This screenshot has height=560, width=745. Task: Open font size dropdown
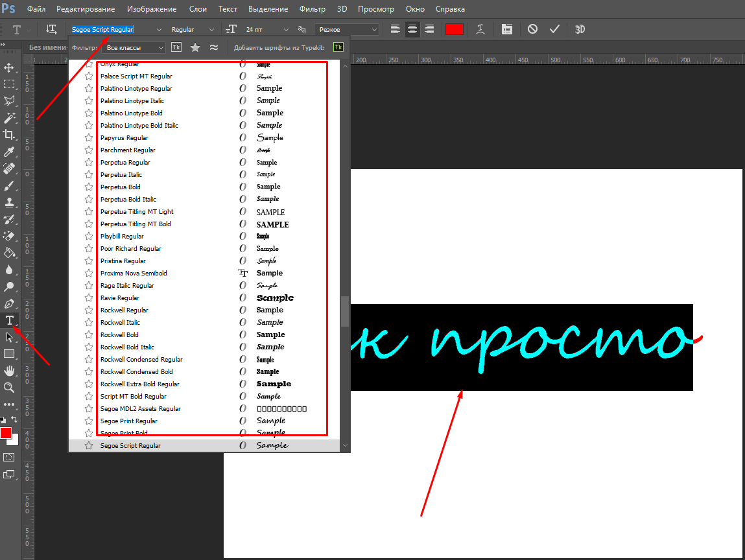(x=286, y=29)
